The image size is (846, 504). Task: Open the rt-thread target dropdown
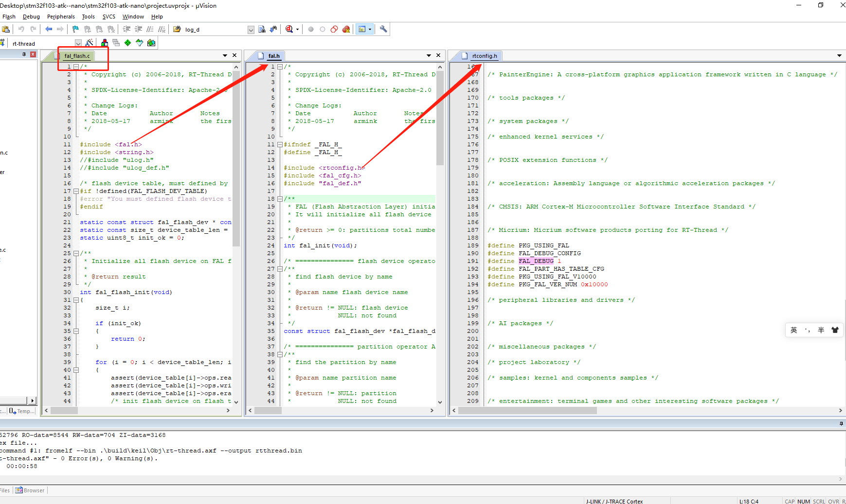78,43
